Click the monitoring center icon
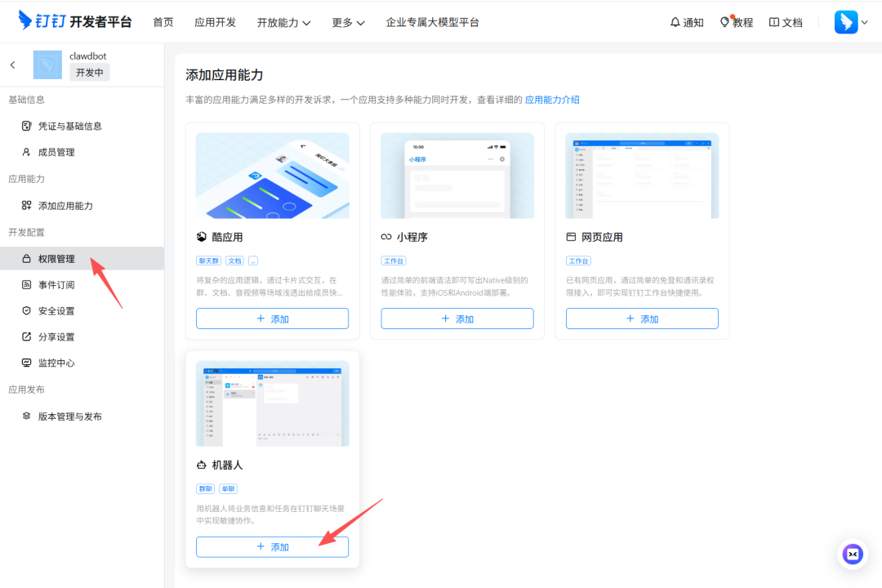 [x=26, y=363]
